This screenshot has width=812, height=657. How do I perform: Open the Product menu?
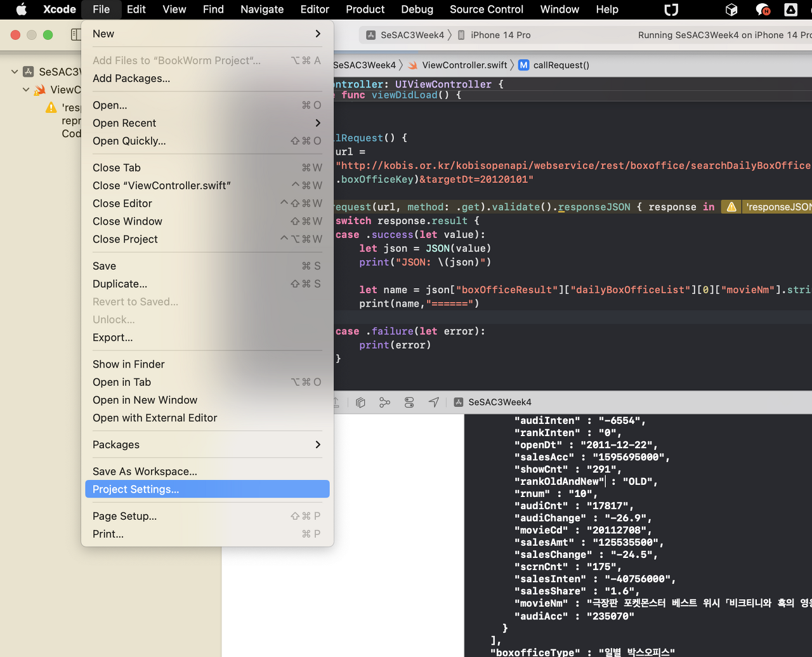coord(365,10)
